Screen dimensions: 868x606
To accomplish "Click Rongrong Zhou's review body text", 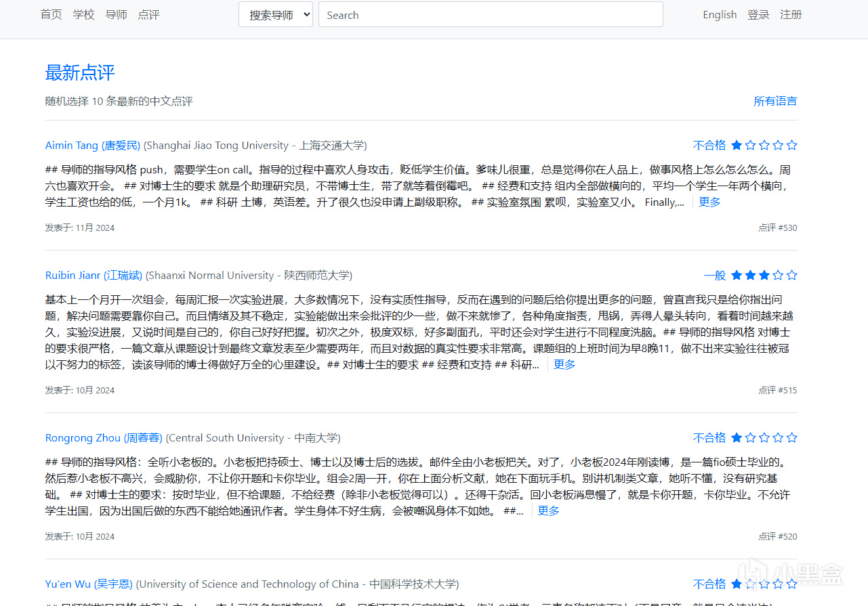I will 418,486.
